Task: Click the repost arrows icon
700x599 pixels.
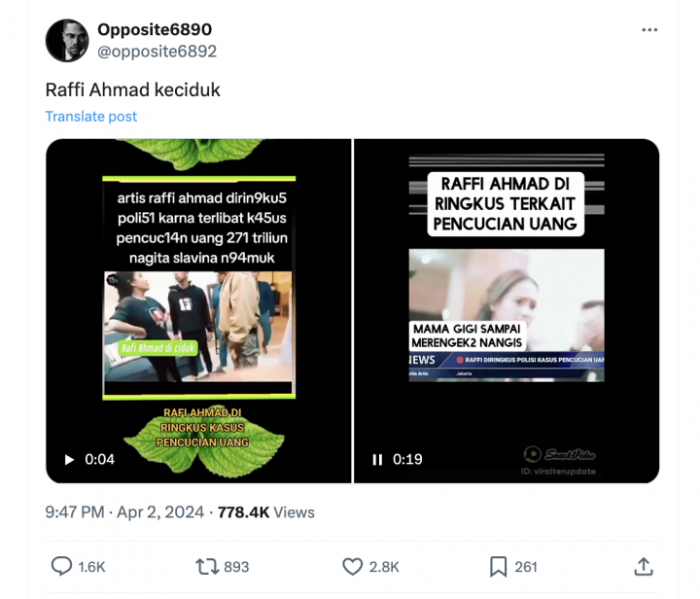Action: [x=207, y=567]
